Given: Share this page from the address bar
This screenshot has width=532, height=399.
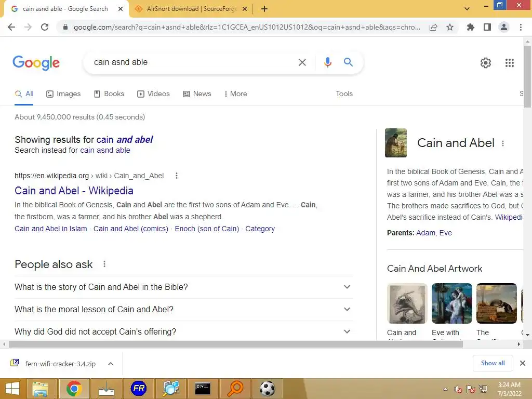Looking at the screenshot, I should tap(433, 28).
